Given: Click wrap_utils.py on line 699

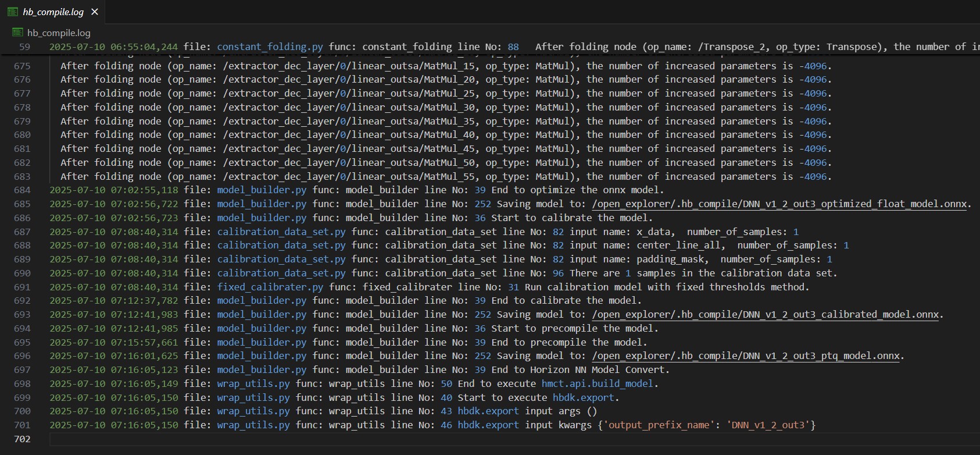Looking at the screenshot, I should click(x=253, y=397).
